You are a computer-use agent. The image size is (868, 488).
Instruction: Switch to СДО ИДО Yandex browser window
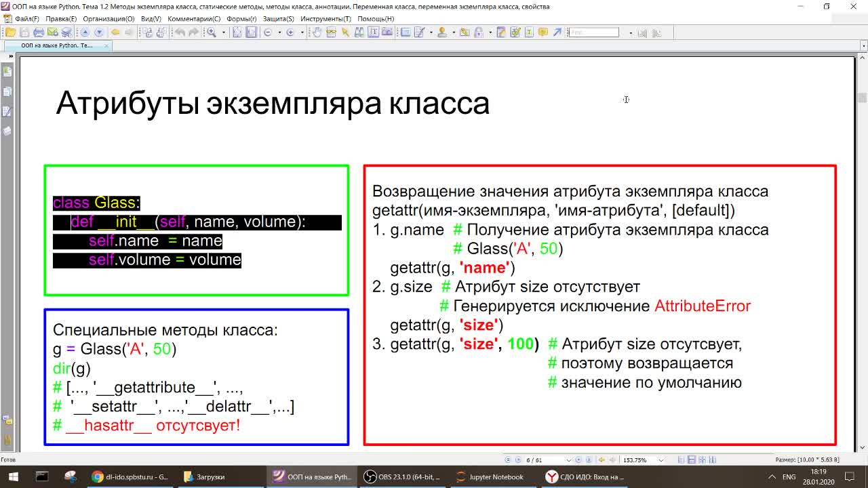pyautogui.click(x=585, y=476)
